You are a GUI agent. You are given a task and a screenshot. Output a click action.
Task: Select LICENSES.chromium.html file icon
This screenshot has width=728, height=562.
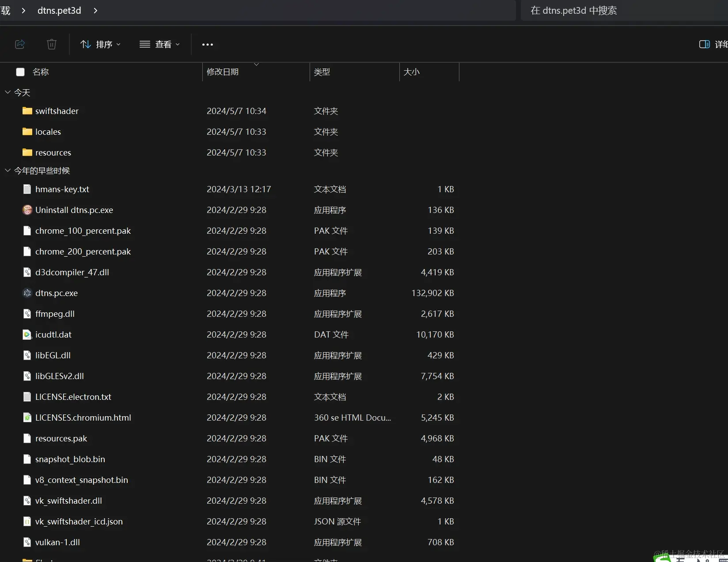click(27, 418)
